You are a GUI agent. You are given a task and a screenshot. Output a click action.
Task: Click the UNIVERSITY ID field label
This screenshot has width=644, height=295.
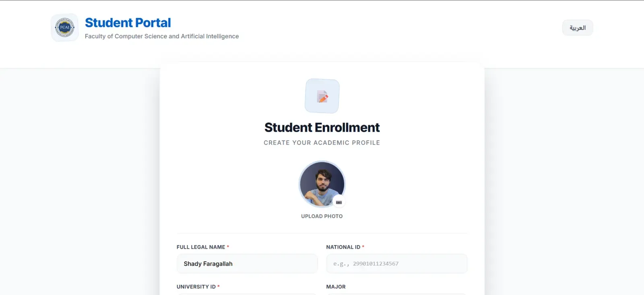[196, 287]
